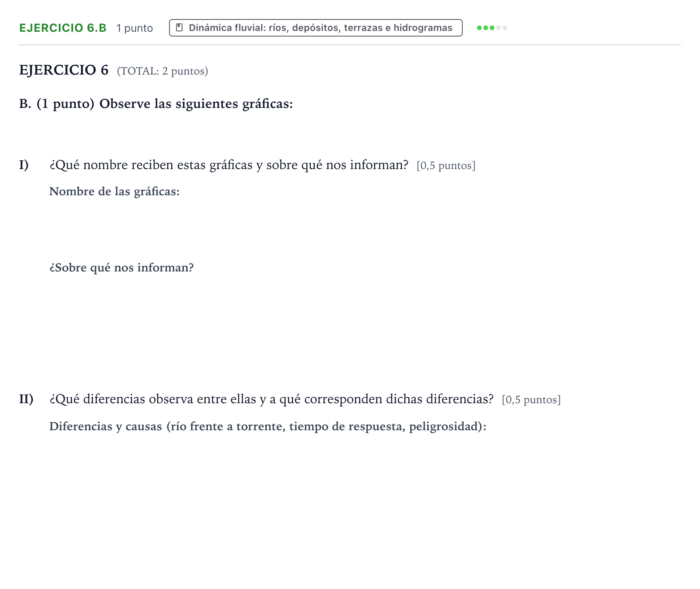Image resolution: width=700 pixels, height=589 pixels.
Task: Click the '[0,5 puntos]' label of question I
Action: click(446, 166)
